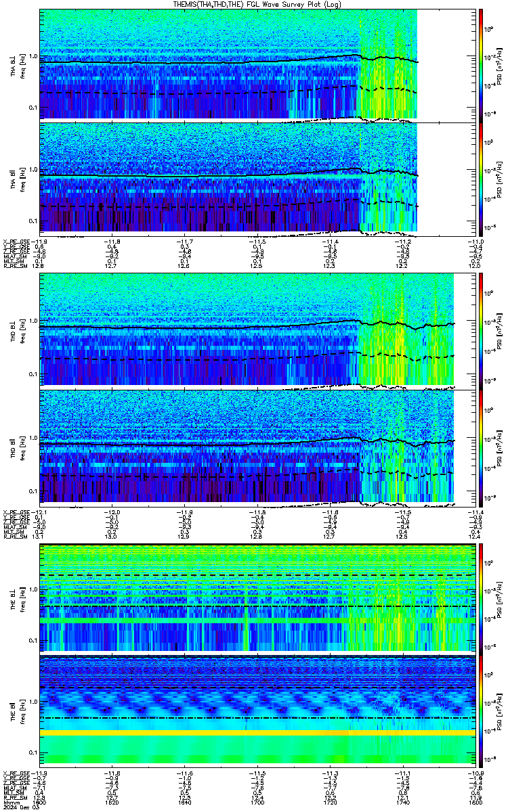
Task: Click the 1720 time tick label
Action: (330, 803)
